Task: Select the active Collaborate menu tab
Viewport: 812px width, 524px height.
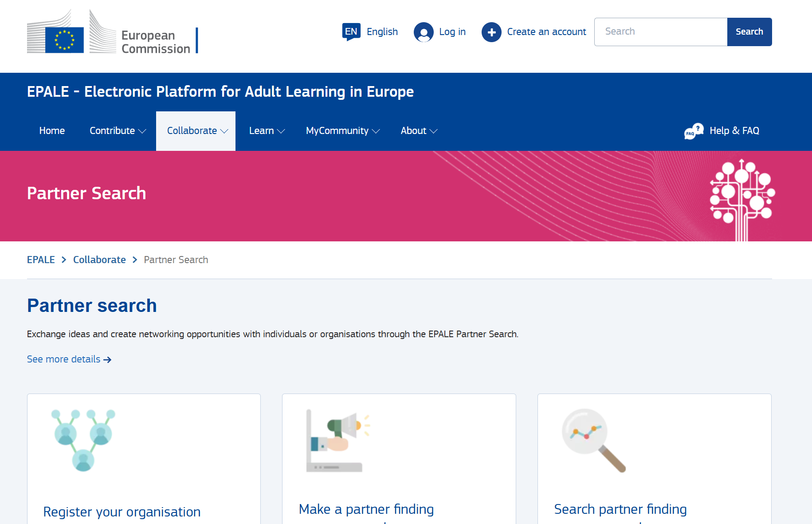Action: [196, 131]
